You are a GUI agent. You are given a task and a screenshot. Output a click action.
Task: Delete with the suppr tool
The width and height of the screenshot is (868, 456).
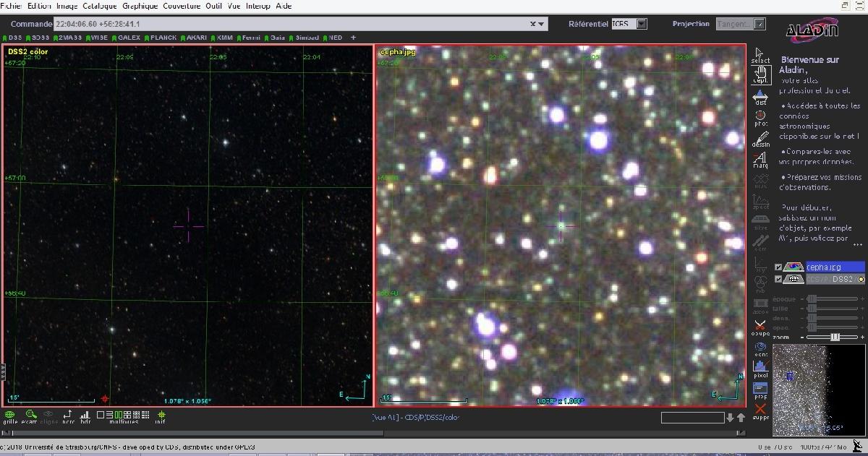click(x=759, y=412)
